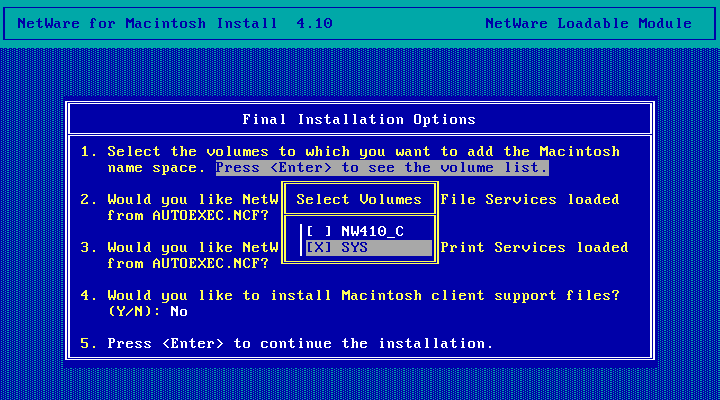Image resolution: width=720 pixels, height=400 pixels.
Task: Select option 5 'Press <Enter> to continue the installation'
Action: pyautogui.click(x=300, y=344)
